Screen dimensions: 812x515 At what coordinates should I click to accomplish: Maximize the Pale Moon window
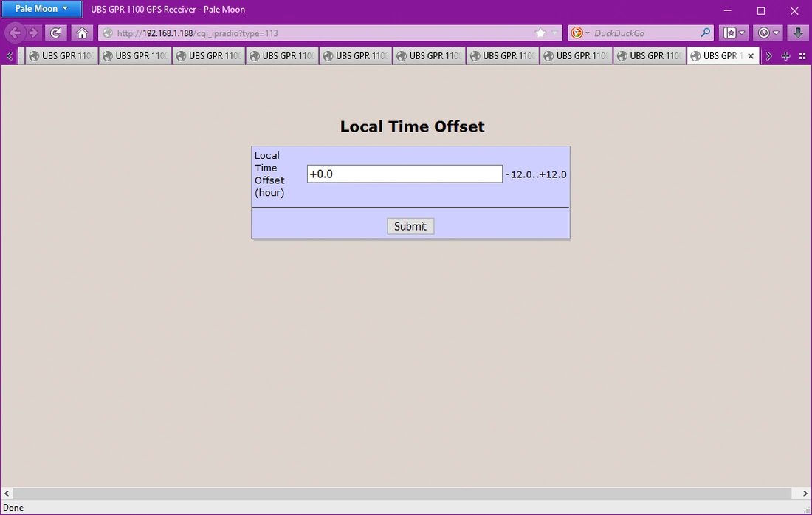(761, 10)
